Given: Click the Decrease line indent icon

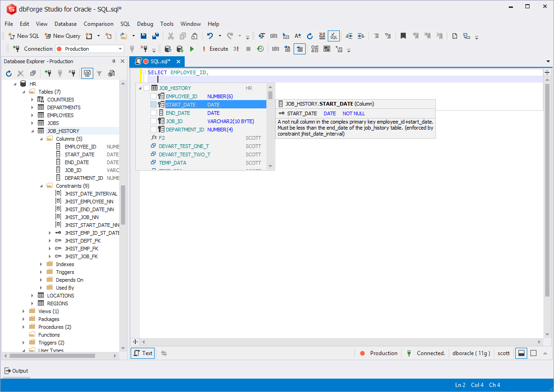Looking at the screenshot, I should click(x=349, y=36).
